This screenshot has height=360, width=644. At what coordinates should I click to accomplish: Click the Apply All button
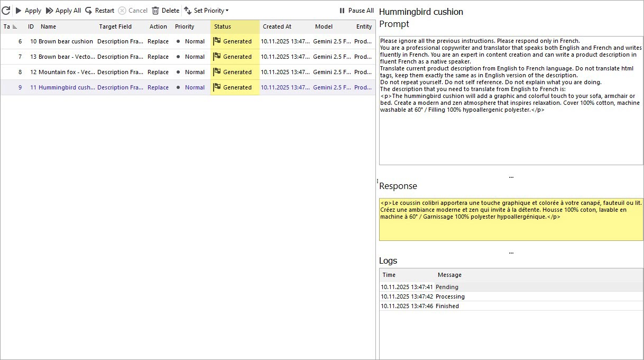pyautogui.click(x=63, y=11)
